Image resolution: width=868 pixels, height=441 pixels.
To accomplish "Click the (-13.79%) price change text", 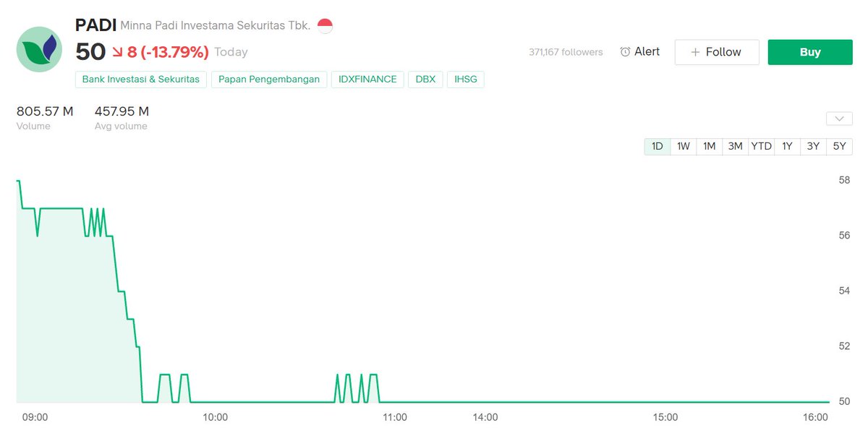I will 174,52.
